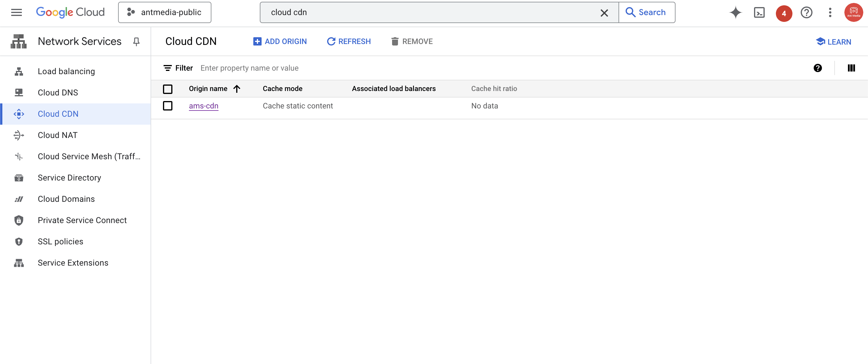The height and width of the screenshot is (364, 868).
Task: Click the Cloud Service Mesh sidebar icon
Action: (19, 157)
